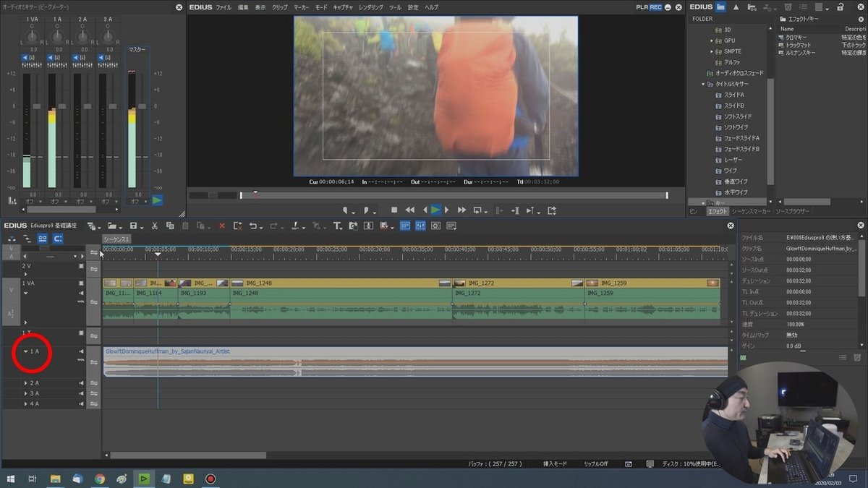
Task: Click the folder view icon in effect palette
Action: [720, 7]
